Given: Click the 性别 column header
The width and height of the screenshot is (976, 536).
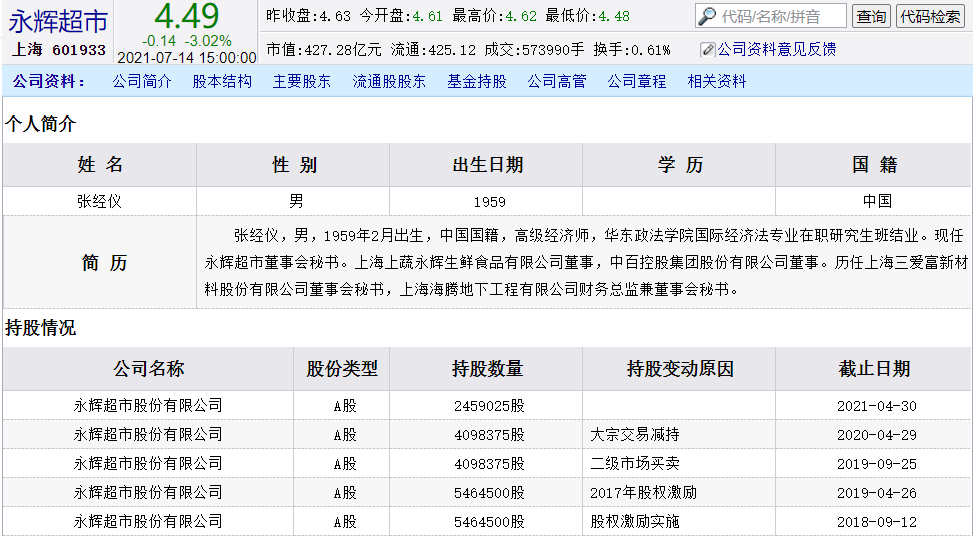Looking at the screenshot, I should [294, 165].
